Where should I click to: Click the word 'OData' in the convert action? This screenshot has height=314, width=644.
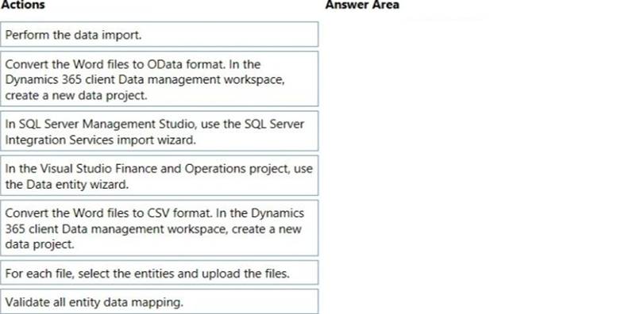coord(164,64)
